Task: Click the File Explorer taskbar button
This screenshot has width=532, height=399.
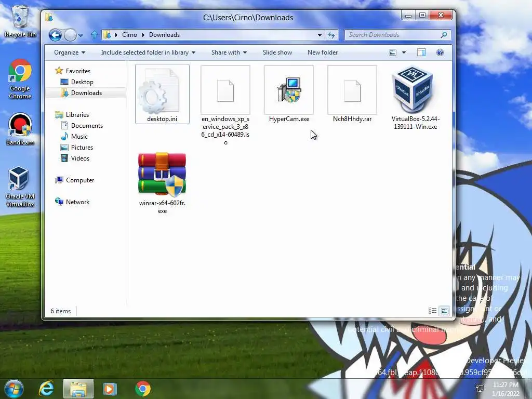Action: [x=78, y=389]
